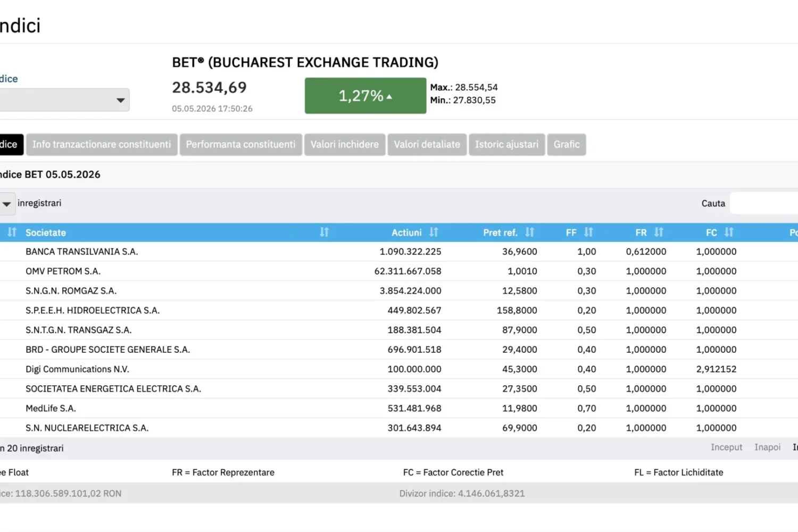Click the index value 28.534,69

pyautogui.click(x=209, y=88)
